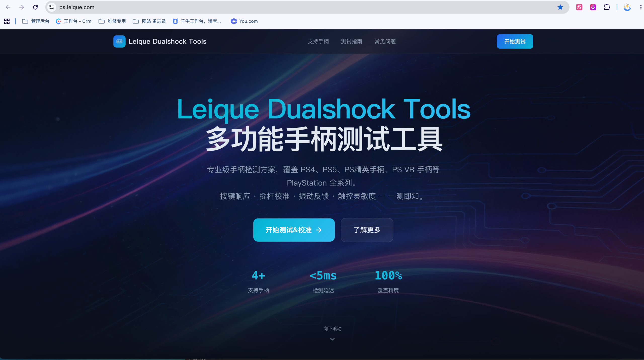Click the 多功能手柄测试工具 heading

click(x=324, y=139)
